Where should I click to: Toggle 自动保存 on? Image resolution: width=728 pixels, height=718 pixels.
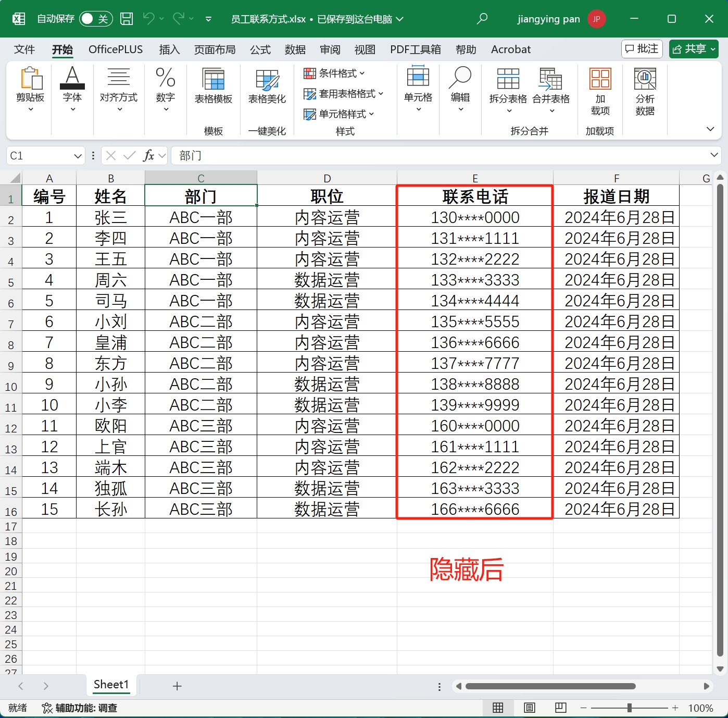(x=95, y=18)
